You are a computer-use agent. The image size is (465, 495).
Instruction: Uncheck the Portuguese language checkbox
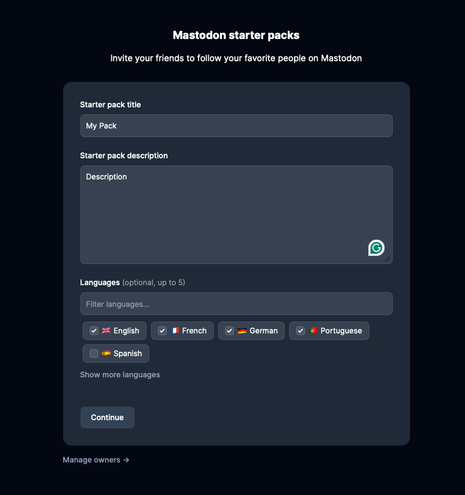[300, 331]
